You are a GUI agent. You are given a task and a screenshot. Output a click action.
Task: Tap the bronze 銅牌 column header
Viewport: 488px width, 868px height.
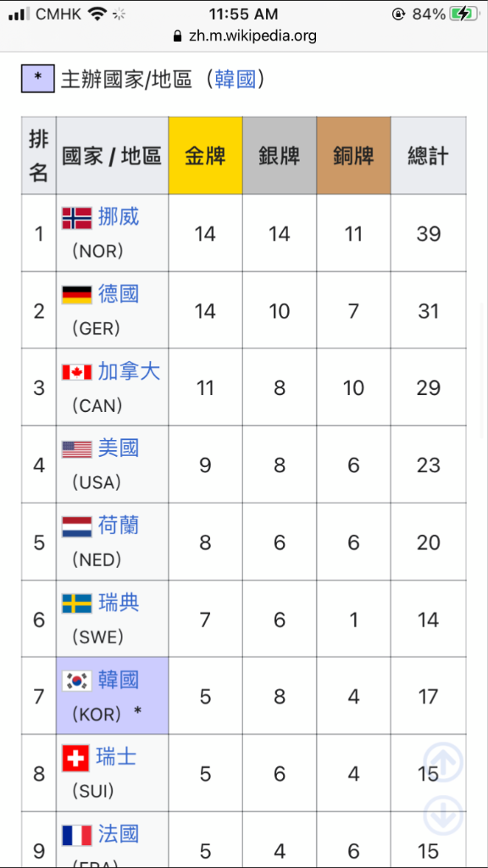[x=353, y=156]
